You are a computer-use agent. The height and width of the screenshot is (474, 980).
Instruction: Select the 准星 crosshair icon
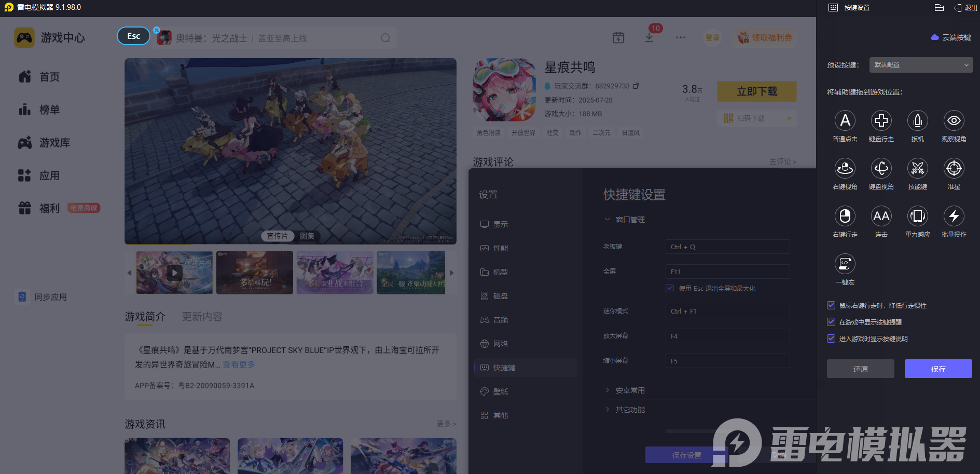(954, 168)
